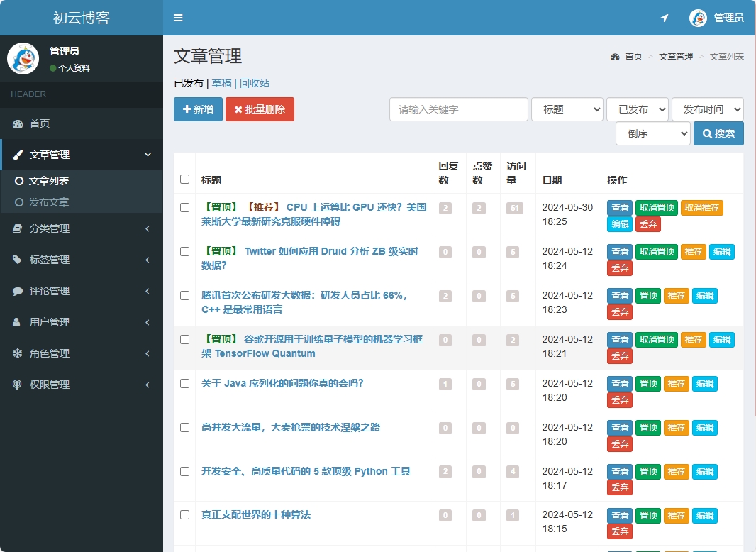Select the 首页 home icon in sidebar
This screenshot has width=756, height=552.
click(x=17, y=123)
